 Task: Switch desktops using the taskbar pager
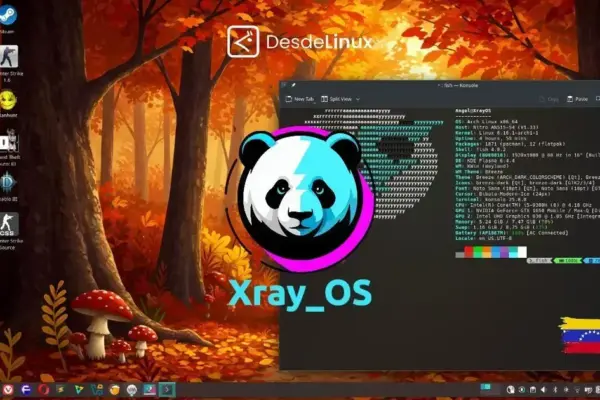tap(490, 389)
